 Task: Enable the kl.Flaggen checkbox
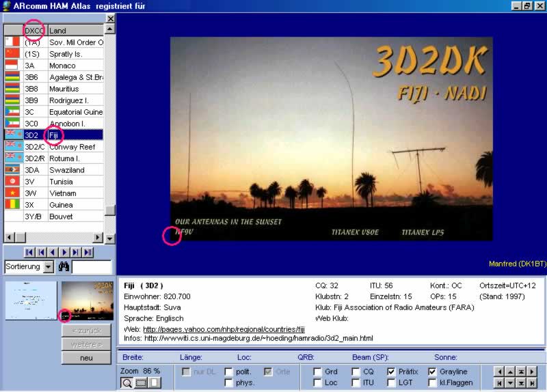tap(432, 383)
